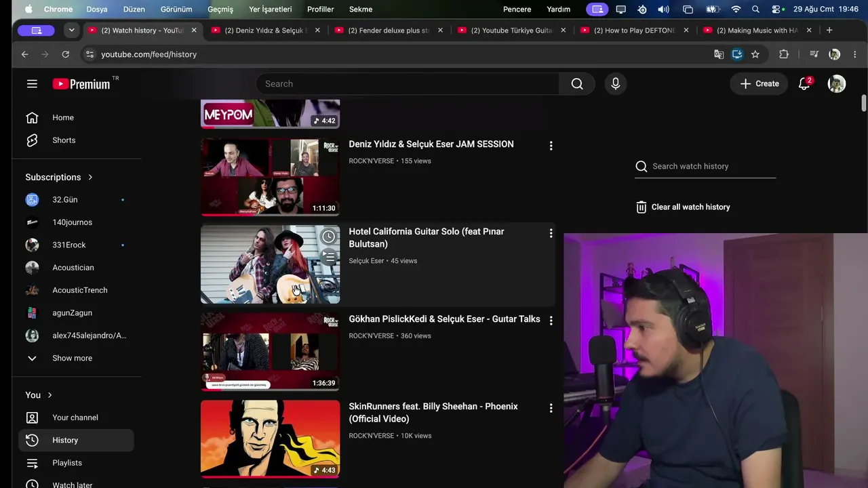
Task: Switch to Fender deluxe plus tab
Action: (x=389, y=30)
